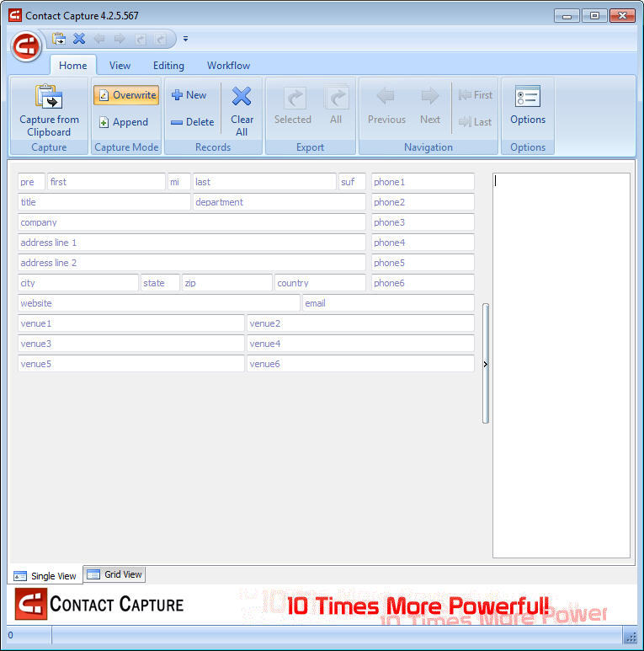Click quick access Previous arrow icon
Screen dimensions: 644x651
pos(99,39)
